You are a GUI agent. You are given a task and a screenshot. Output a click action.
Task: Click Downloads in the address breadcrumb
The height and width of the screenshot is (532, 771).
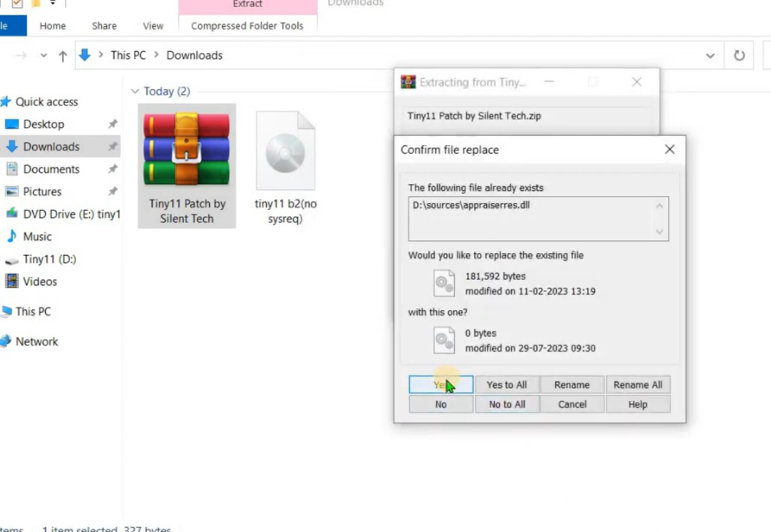point(194,55)
